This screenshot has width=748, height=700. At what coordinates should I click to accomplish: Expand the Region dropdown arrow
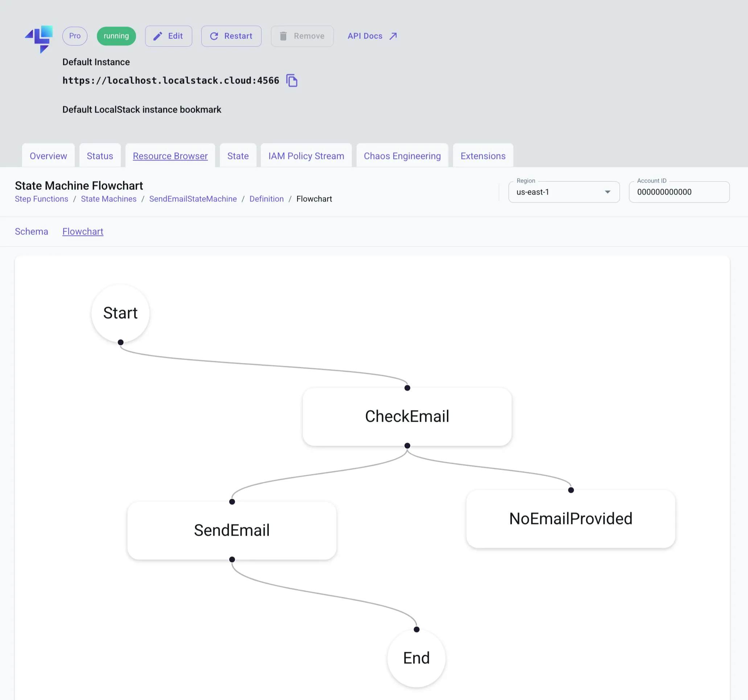pos(607,192)
